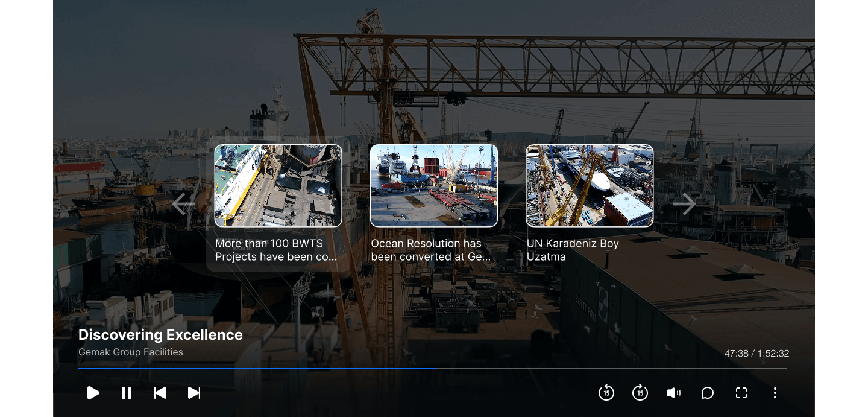Skip to the previous track
The width and height of the screenshot is (868, 417).
click(x=160, y=393)
